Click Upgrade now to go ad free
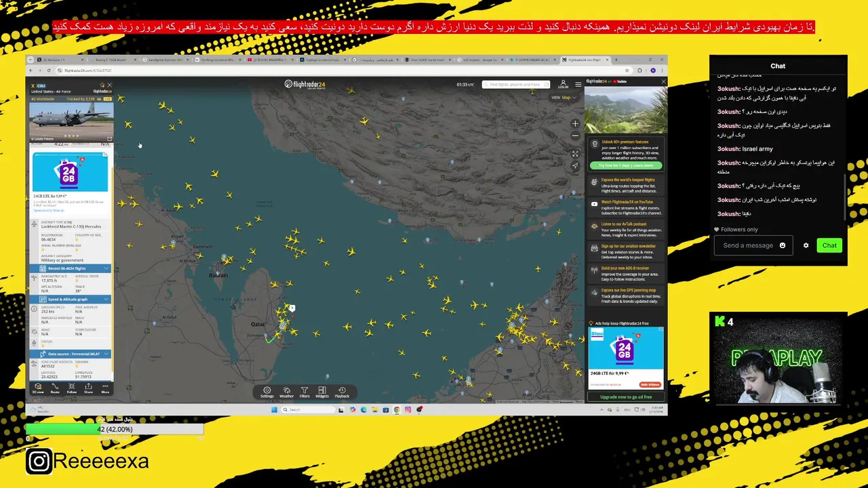 pyautogui.click(x=626, y=396)
